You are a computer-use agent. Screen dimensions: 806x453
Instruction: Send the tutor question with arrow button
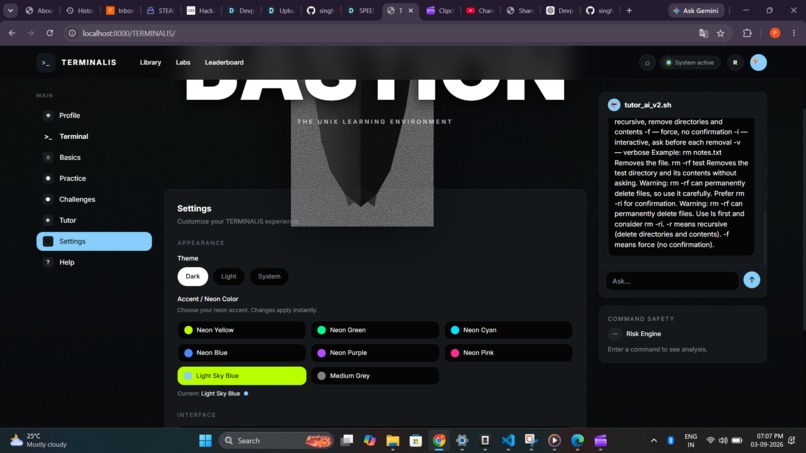(x=752, y=280)
